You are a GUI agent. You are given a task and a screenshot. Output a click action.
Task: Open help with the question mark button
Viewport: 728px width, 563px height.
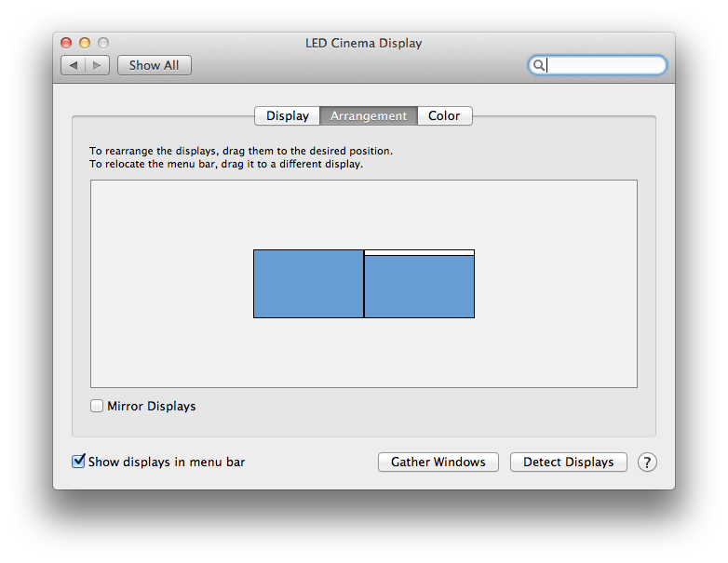pyautogui.click(x=647, y=462)
